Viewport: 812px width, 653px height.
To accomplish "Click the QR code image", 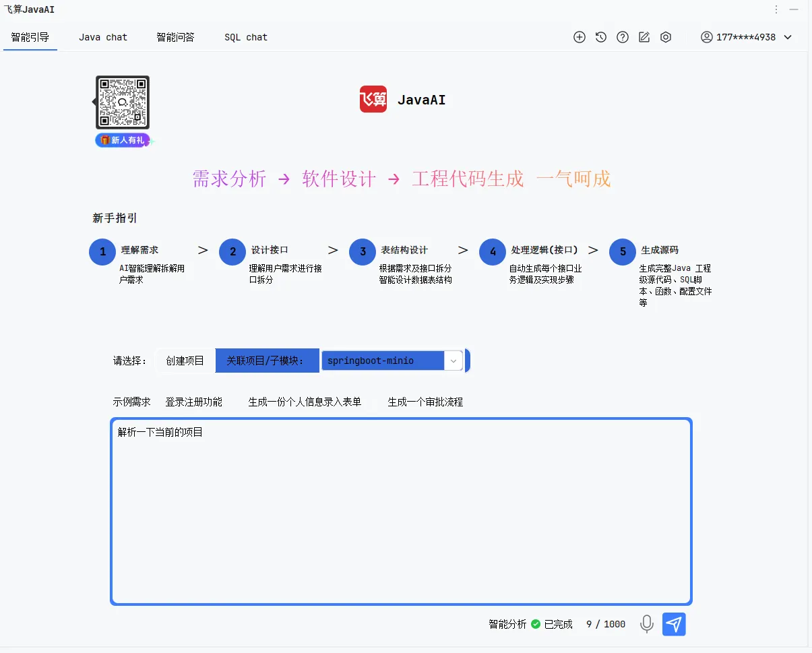I will pos(123,102).
